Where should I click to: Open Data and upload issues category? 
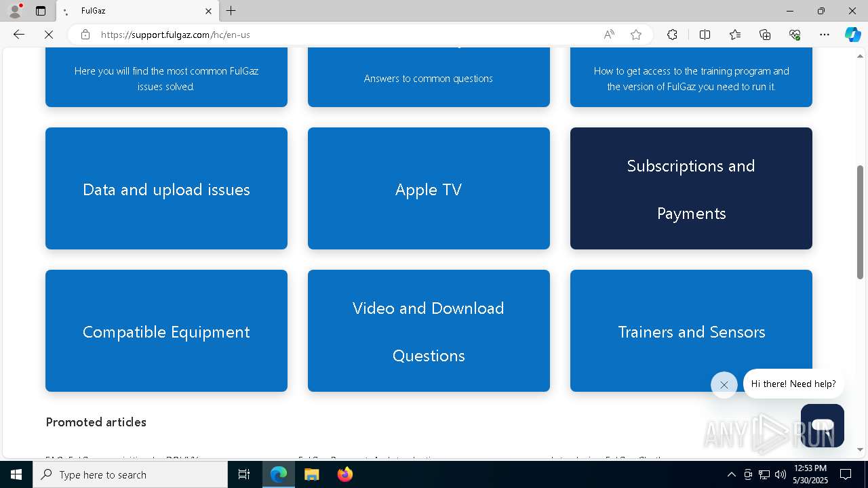166,188
